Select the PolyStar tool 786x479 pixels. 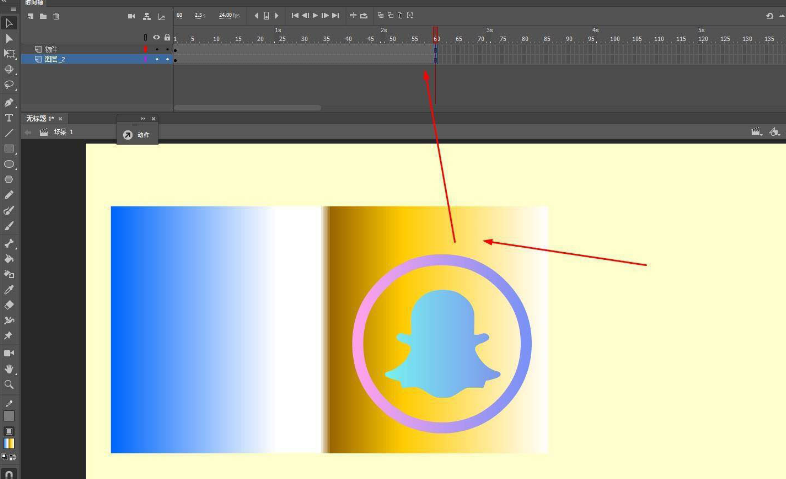tap(9, 179)
